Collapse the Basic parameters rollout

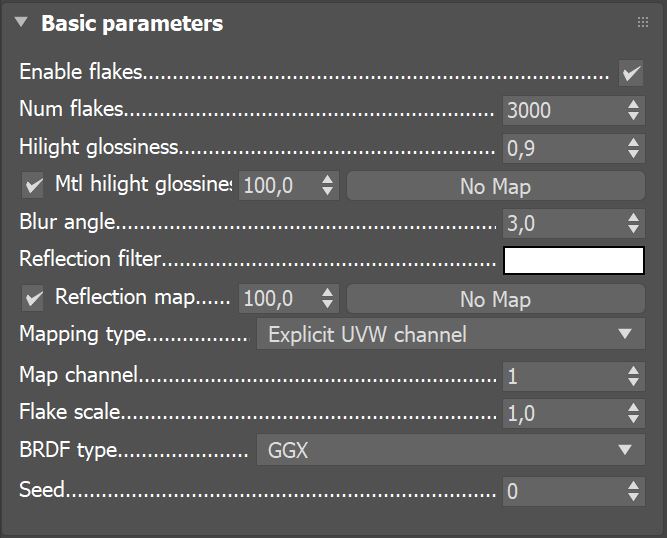(22, 23)
